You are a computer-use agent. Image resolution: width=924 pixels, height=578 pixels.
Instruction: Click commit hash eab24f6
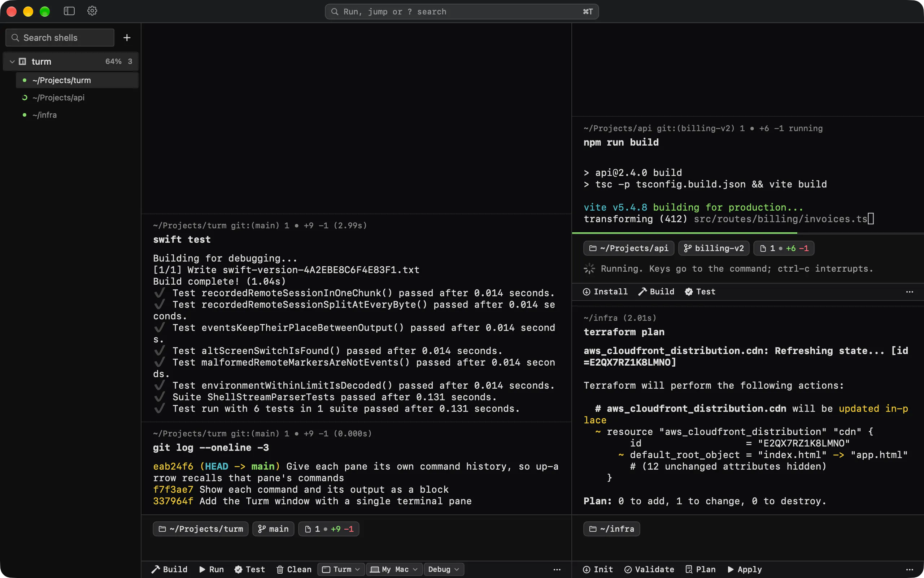173,466
